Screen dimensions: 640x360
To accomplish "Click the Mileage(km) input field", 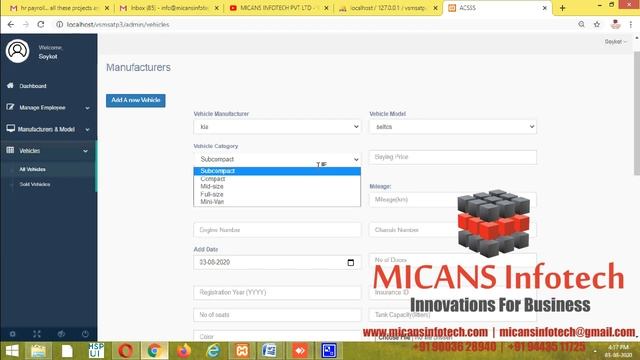I will [453, 200].
